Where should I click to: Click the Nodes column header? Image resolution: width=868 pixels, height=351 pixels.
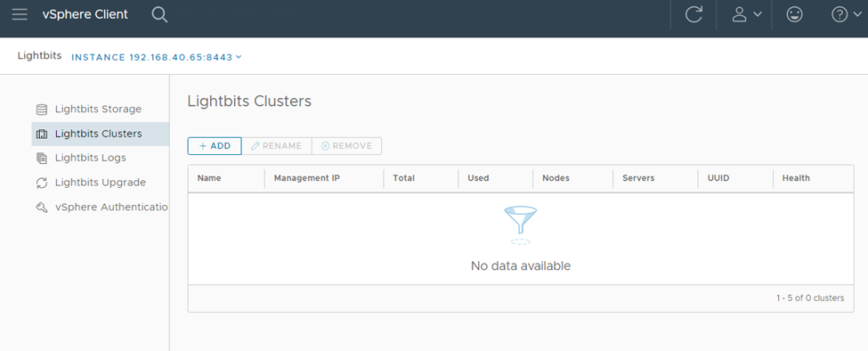(x=556, y=178)
